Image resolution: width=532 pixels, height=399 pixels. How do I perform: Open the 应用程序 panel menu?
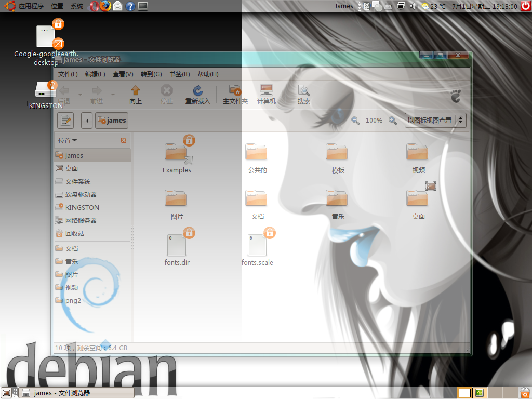pyautogui.click(x=31, y=6)
